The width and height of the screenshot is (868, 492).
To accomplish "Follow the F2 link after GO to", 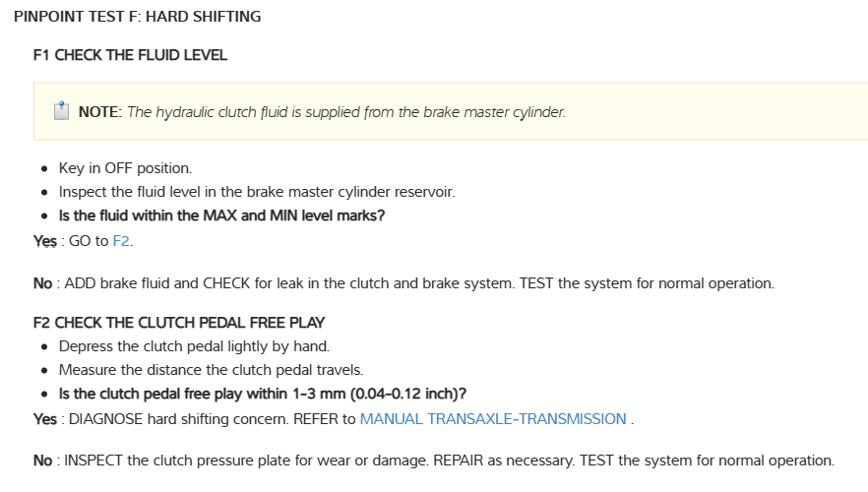I will coord(121,240).
